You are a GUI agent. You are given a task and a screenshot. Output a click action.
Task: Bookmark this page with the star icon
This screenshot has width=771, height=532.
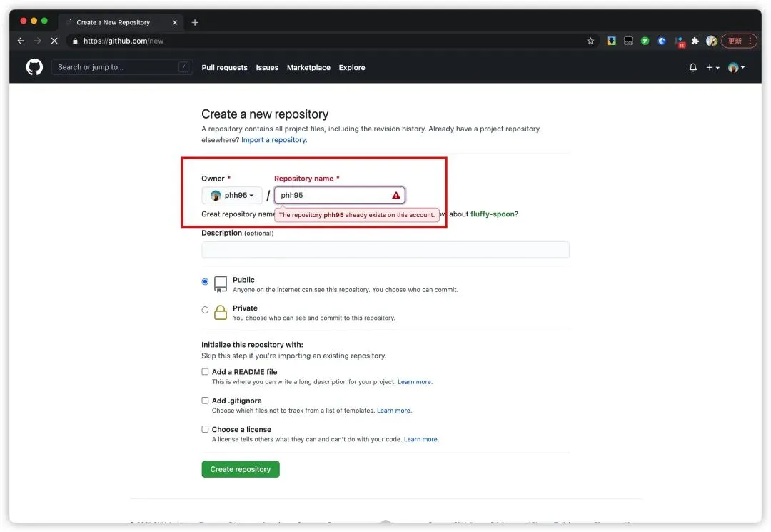pos(590,41)
